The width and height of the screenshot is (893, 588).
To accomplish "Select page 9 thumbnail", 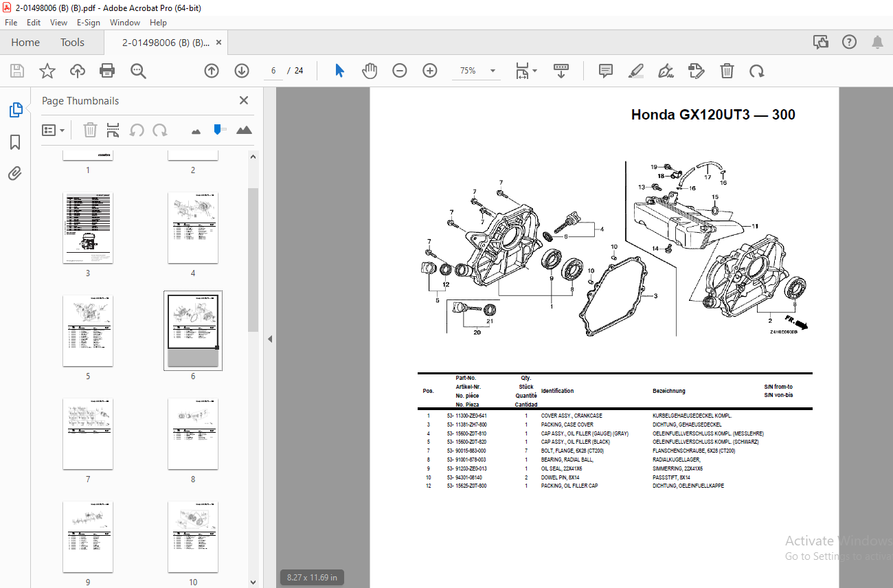I will [x=88, y=537].
